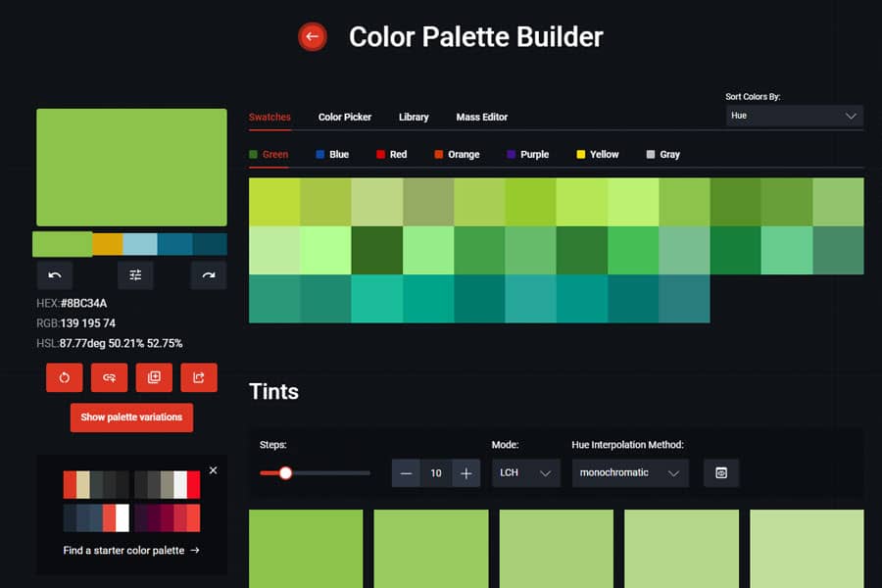Toggle the Purple color filter

[x=528, y=154]
